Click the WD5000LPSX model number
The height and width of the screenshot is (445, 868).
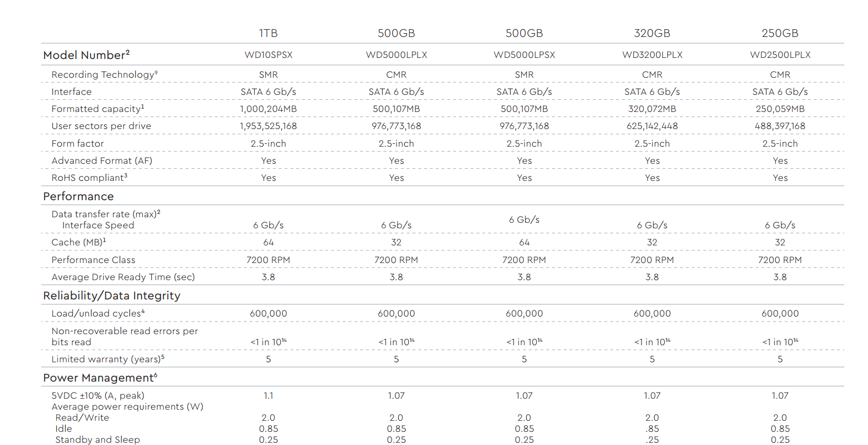pyautogui.click(x=524, y=55)
